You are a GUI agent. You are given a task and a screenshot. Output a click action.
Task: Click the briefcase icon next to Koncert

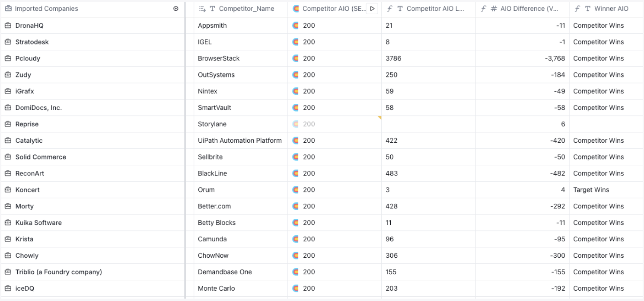point(8,190)
